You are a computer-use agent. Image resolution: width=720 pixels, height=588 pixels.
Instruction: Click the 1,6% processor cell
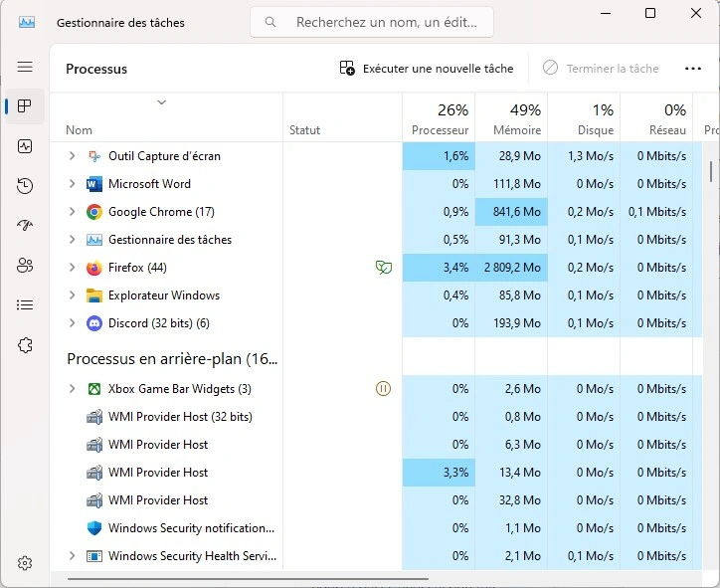(439, 156)
